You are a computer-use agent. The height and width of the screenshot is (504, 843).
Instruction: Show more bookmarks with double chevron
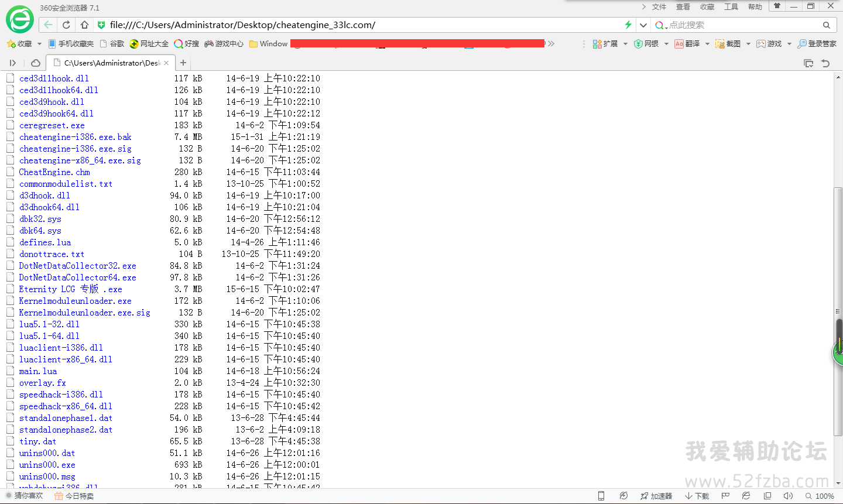(551, 44)
